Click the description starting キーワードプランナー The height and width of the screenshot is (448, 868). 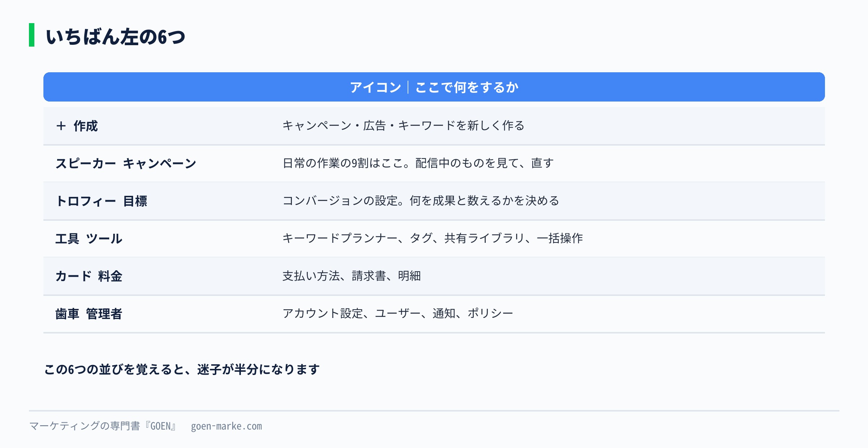pyautogui.click(x=433, y=238)
